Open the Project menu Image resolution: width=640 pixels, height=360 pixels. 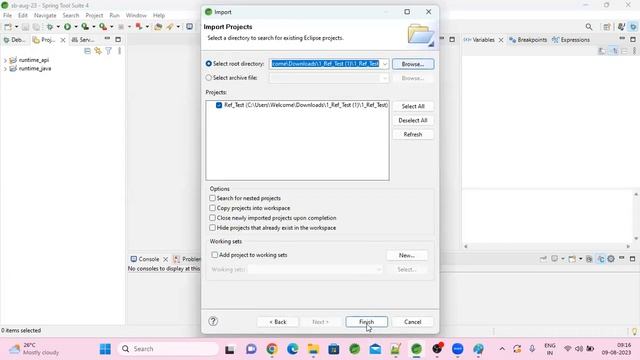[x=94, y=15]
